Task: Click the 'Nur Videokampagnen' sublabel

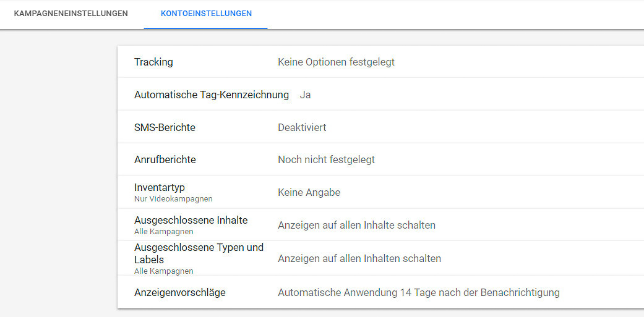Action: coord(173,199)
